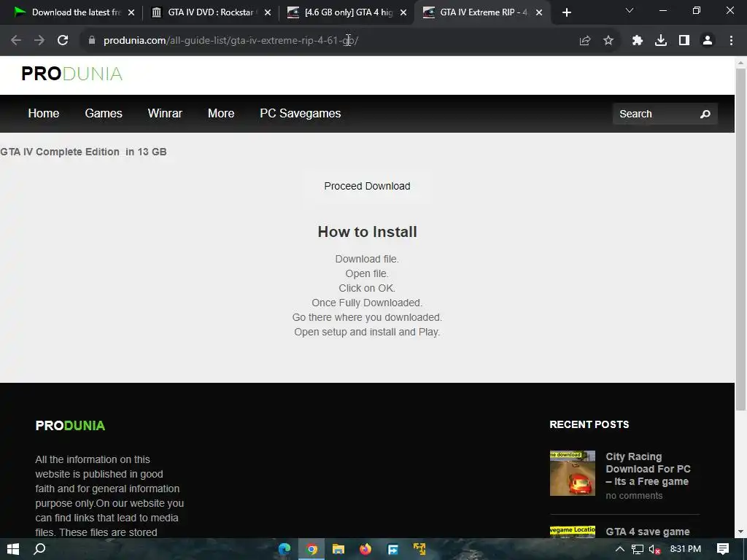Open the muted volume tray icon
Viewport: 747px width, 560px height.
pos(655,550)
